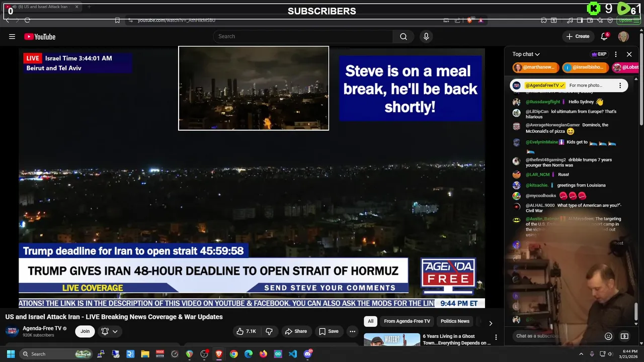This screenshot has height=362, width=644.
Task: Select the Politics News chip
Action: pyautogui.click(x=455, y=321)
